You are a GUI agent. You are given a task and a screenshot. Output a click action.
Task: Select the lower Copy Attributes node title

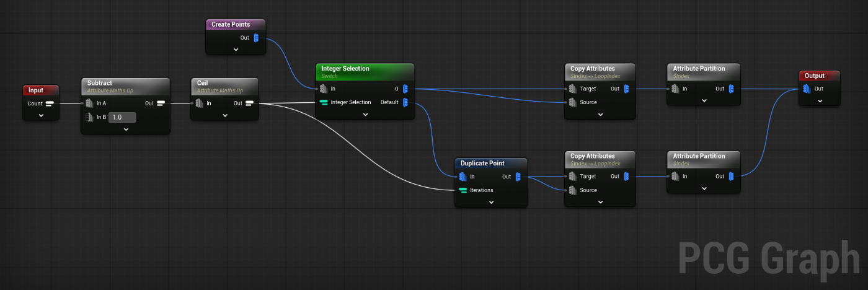[593, 156]
